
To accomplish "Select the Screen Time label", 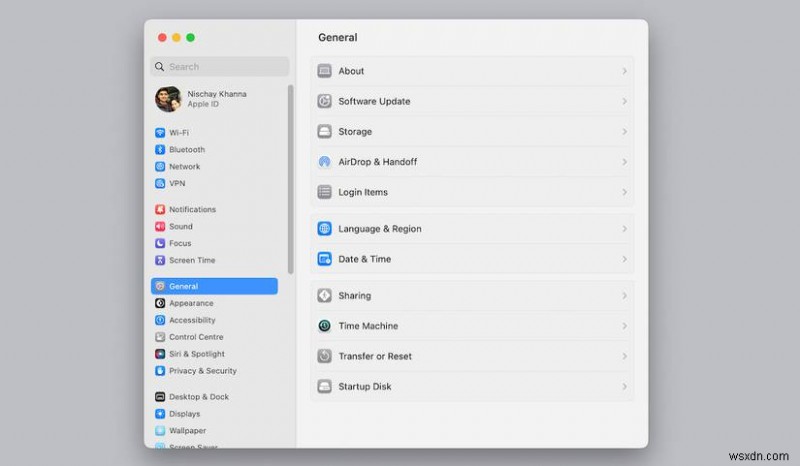I will coord(192,260).
